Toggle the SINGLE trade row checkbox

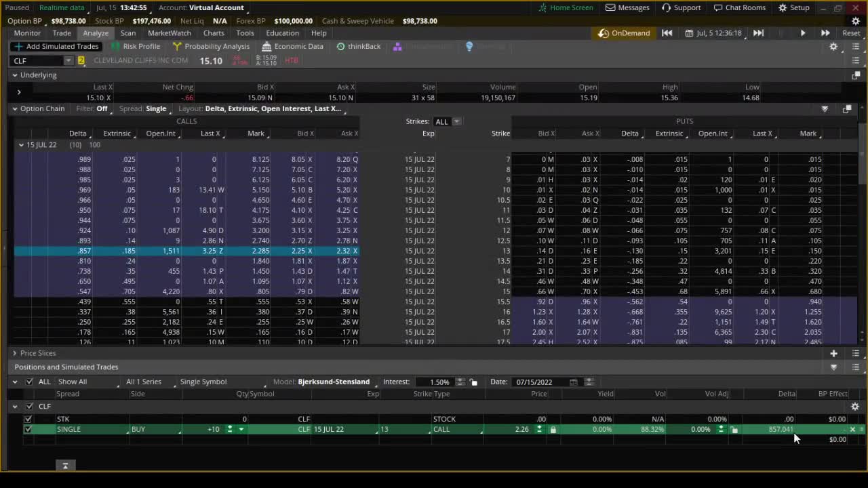[28, 429]
